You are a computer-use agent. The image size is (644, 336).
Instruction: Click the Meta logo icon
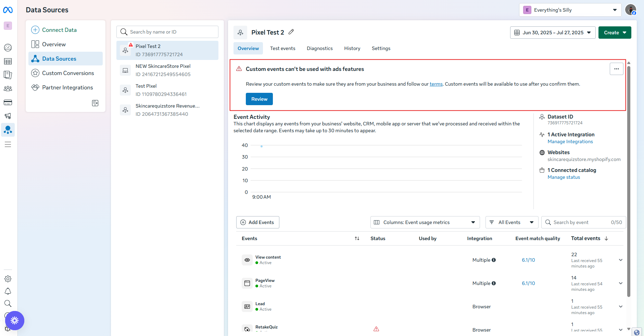(x=8, y=10)
